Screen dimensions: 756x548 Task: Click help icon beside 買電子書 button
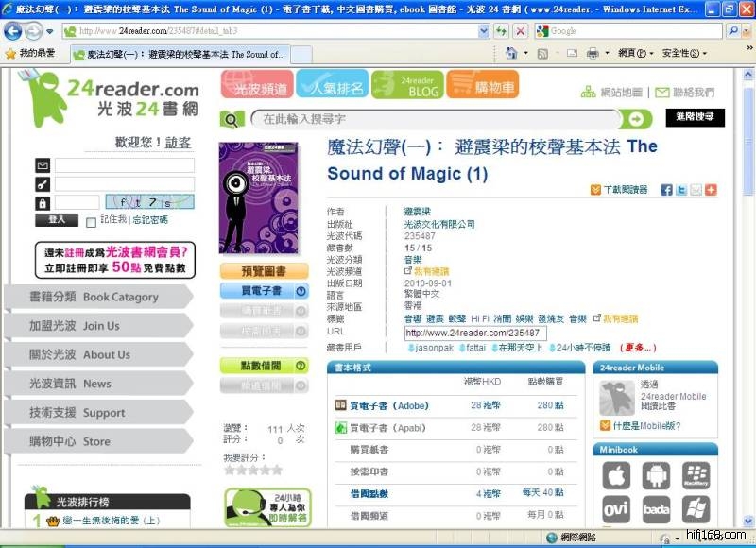tap(301, 291)
